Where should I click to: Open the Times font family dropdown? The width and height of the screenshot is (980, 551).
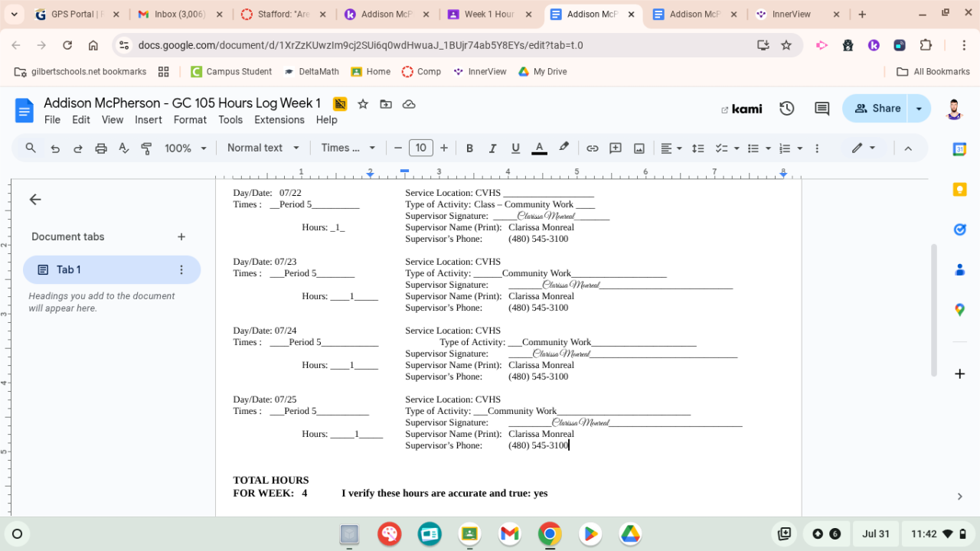tap(348, 148)
